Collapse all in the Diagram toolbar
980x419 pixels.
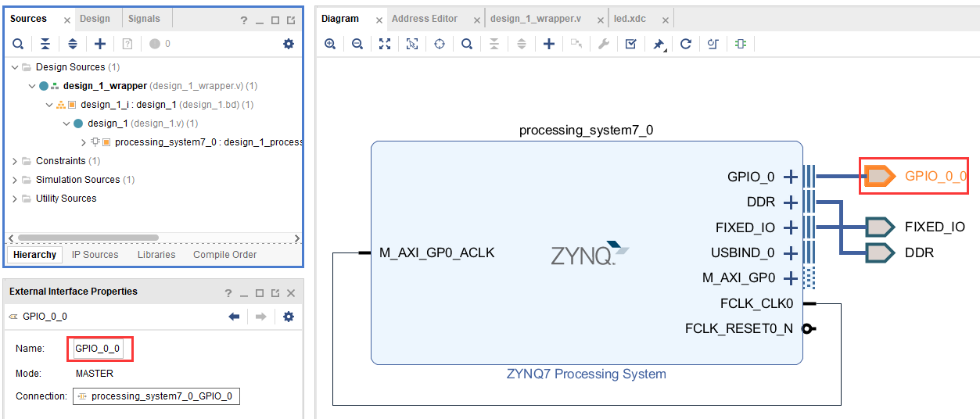click(x=494, y=45)
